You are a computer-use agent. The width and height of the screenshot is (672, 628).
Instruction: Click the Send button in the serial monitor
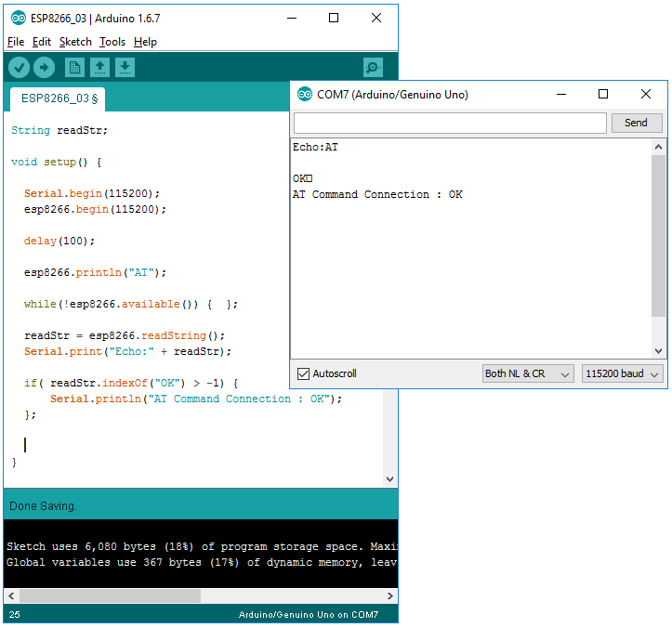[x=637, y=123]
